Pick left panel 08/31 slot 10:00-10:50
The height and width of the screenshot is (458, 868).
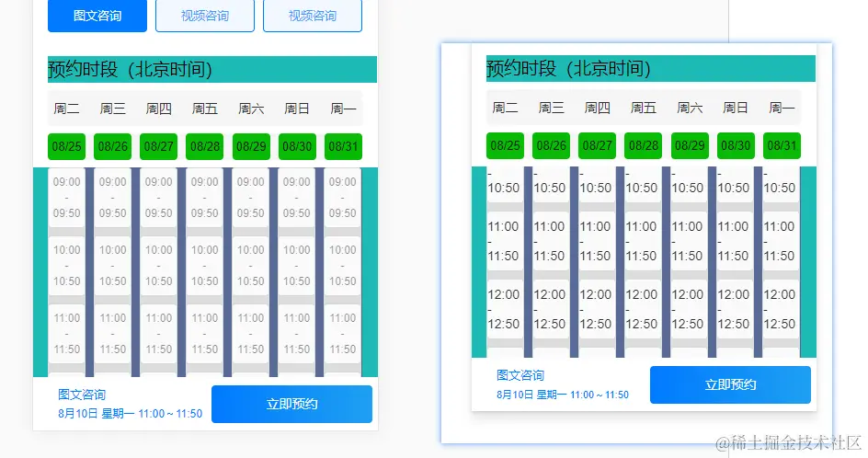coord(343,265)
